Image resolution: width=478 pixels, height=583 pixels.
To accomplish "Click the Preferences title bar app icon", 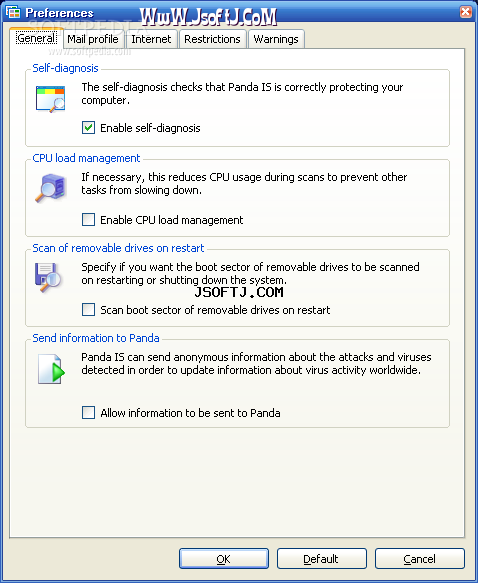I will pos(13,12).
